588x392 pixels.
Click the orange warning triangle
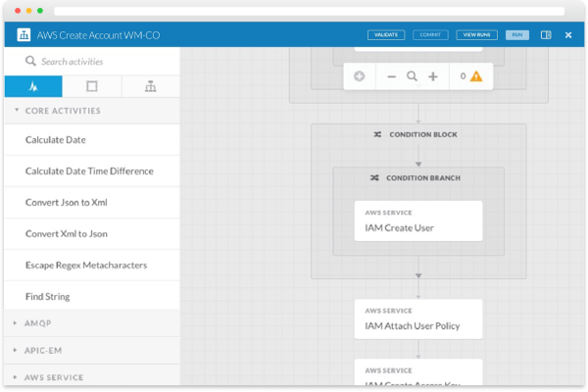[x=476, y=76]
